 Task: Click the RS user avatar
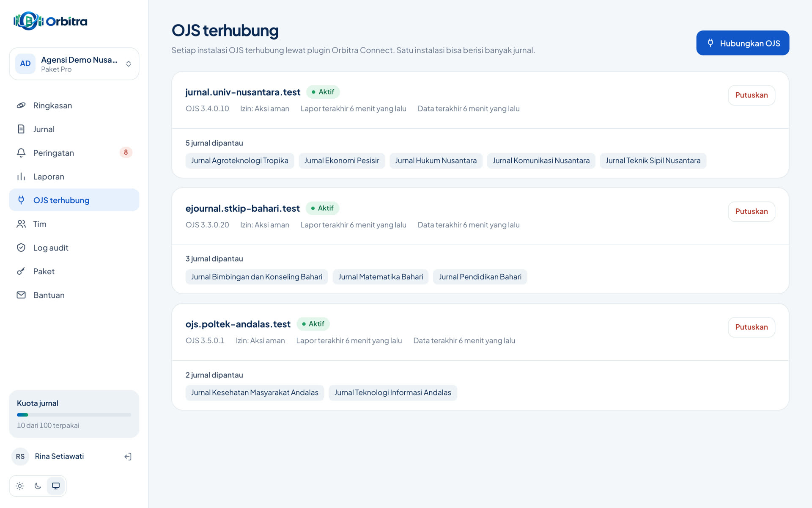click(20, 456)
